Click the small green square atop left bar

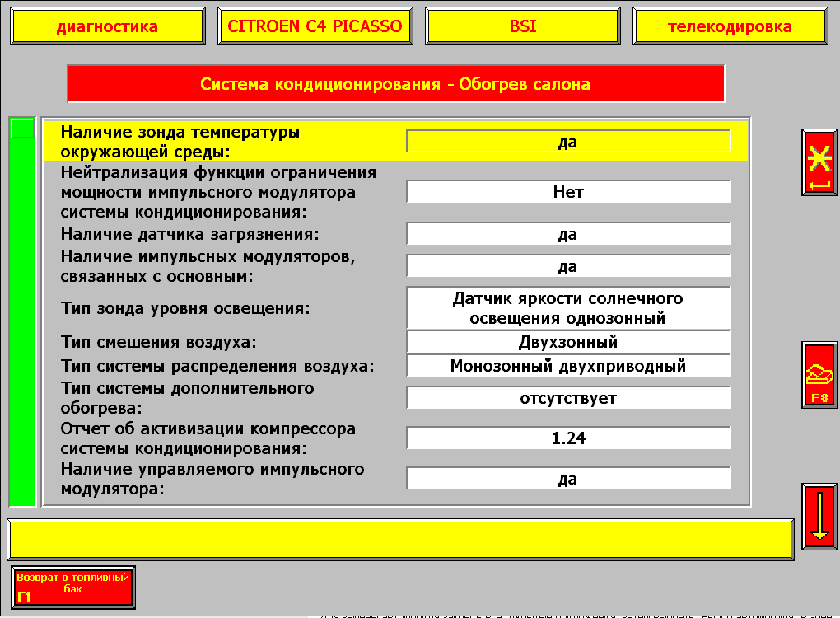[22, 129]
